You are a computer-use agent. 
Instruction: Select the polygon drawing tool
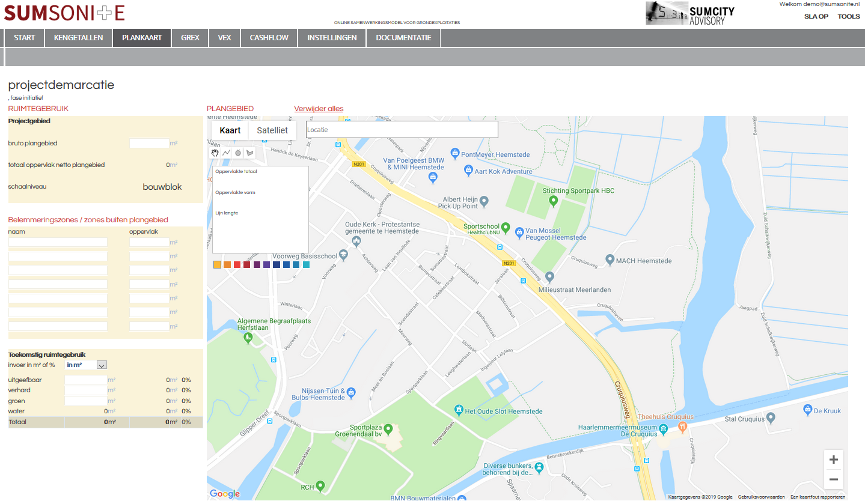coord(249,153)
